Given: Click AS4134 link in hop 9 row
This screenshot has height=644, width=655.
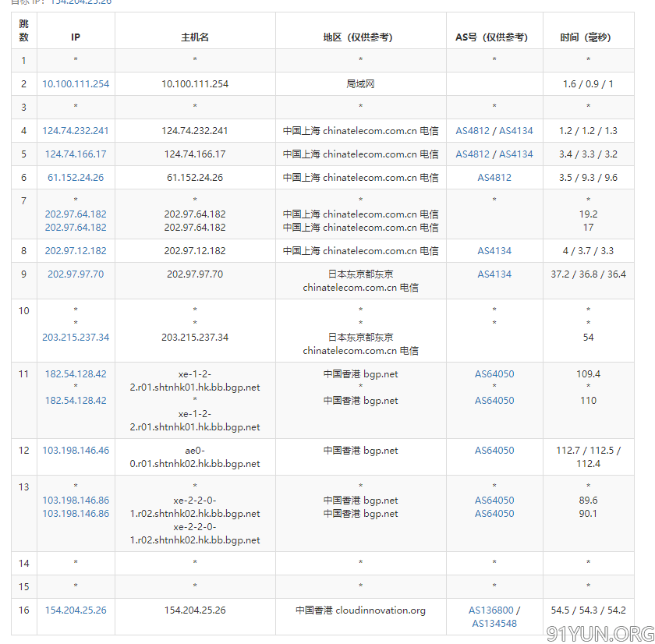Looking at the screenshot, I should (x=494, y=274).
